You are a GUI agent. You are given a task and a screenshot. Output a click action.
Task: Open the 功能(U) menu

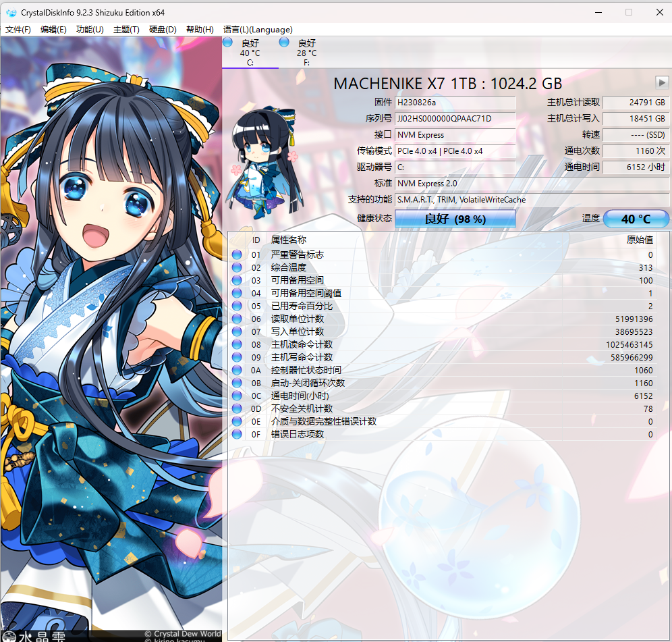click(x=90, y=30)
